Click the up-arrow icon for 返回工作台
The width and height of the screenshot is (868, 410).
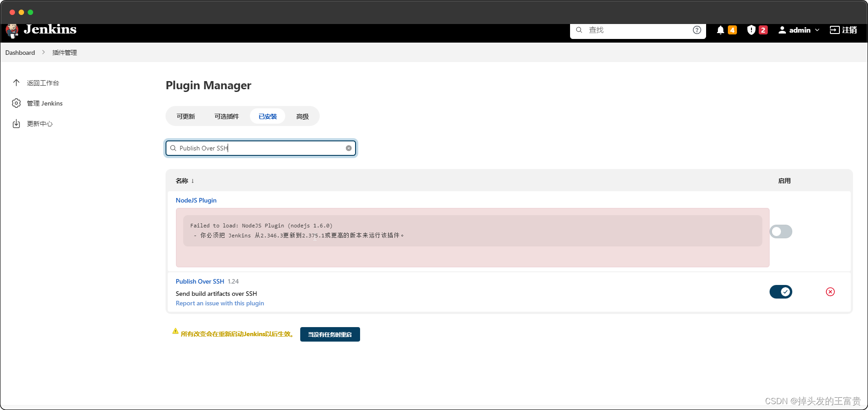tap(16, 82)
